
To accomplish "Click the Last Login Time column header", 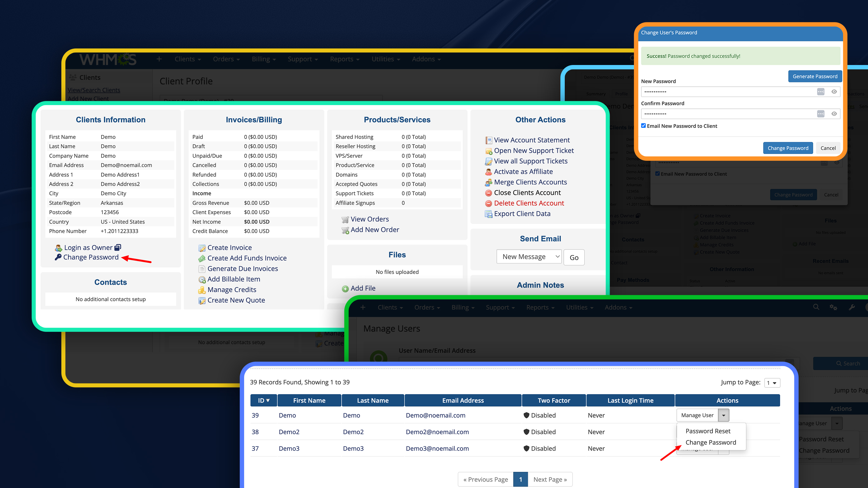I will coord(630,401).
